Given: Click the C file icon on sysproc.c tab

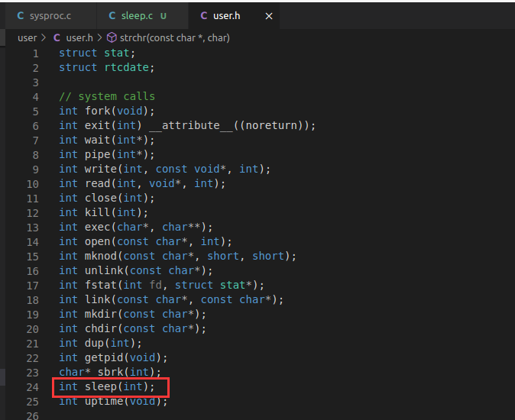Looking at the screenshot, I should 21,16.
